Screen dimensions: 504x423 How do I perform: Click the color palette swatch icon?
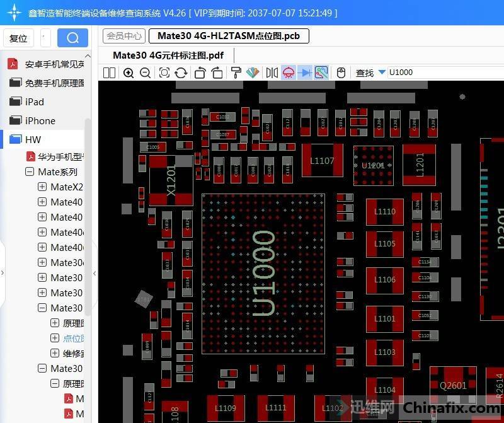pyautogui.click(x=253, y=73)
